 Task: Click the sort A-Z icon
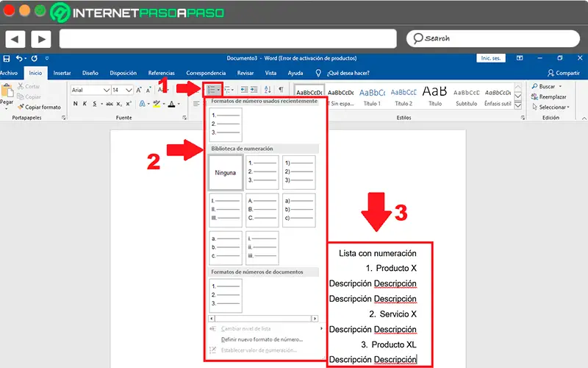tap(268, 90)
